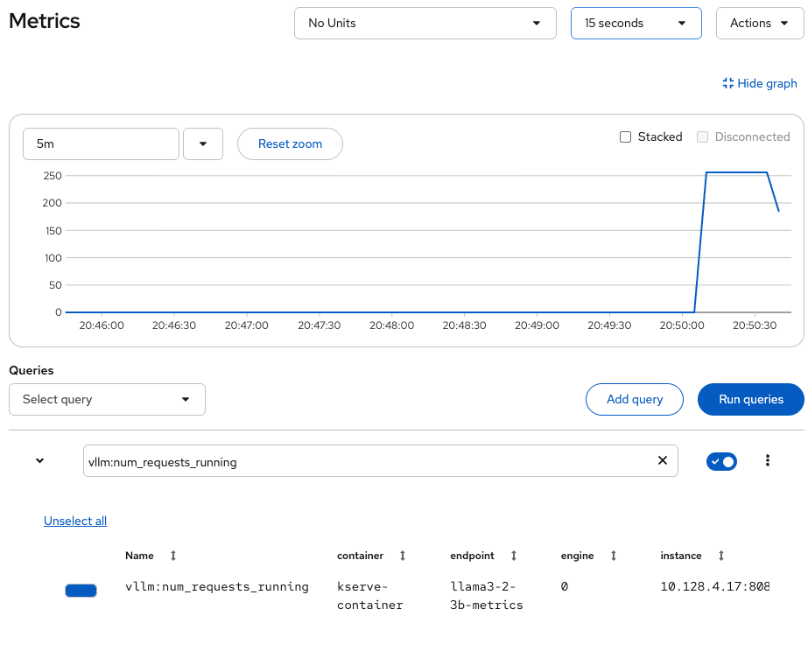Image resolution: width=808 pixels, height=672 pixels.
Task: Click the Unselect all link
Action: coord(74,521)
